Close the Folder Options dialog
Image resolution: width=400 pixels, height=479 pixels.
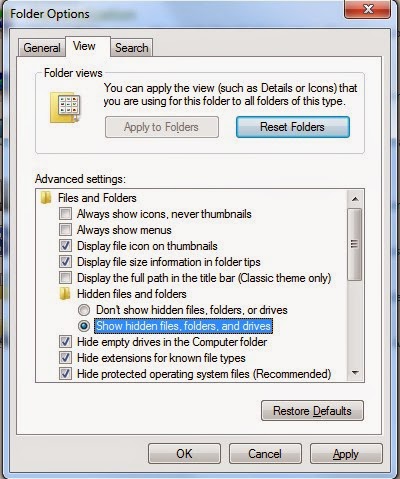tap(367, 9)
